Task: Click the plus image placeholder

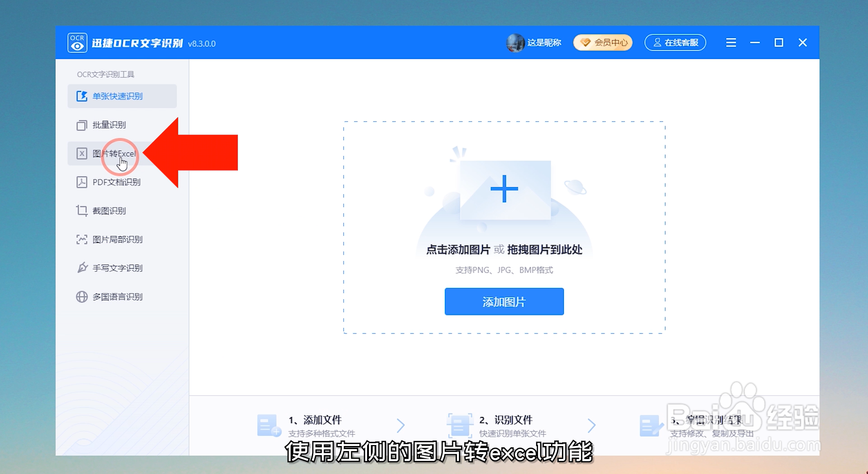Action: pyautogui.click(x=505, y=189)
